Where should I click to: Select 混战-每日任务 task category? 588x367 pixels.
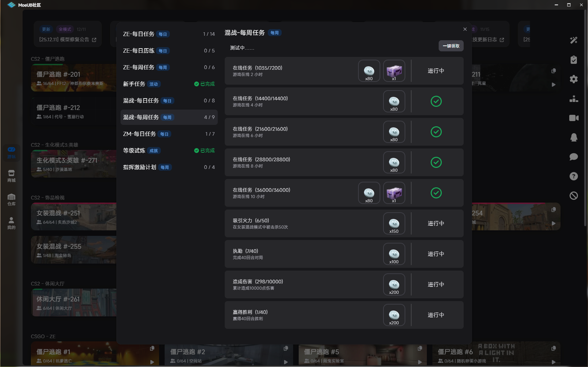169,101
